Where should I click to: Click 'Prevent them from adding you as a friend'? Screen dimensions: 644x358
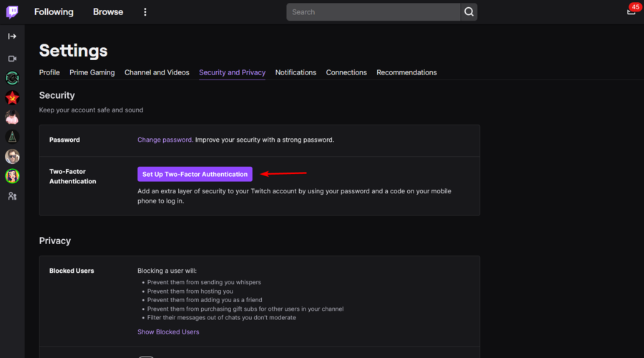point(205,300)
